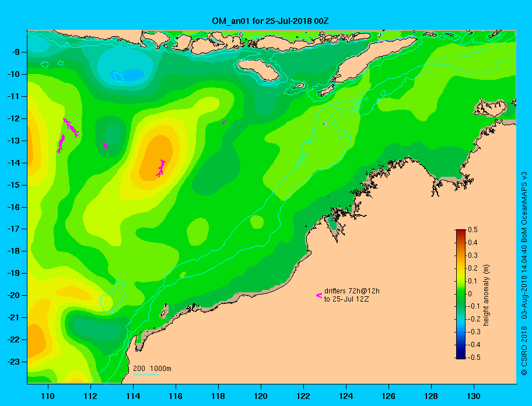Image resolution: width=532 pixels, height=406 pixels.
Task: Click the -11 latitude axis label
Action: 13,97
